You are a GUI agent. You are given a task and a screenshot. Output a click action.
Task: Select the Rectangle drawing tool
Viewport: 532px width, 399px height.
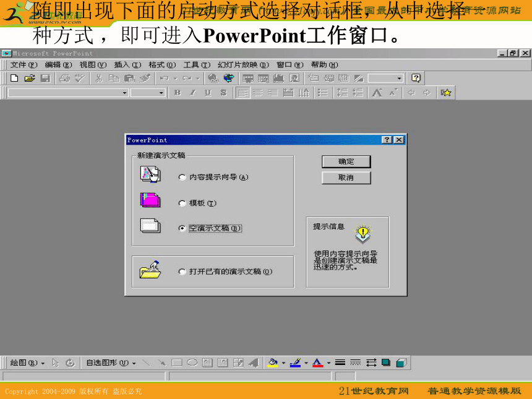click(x=177, y=363)
